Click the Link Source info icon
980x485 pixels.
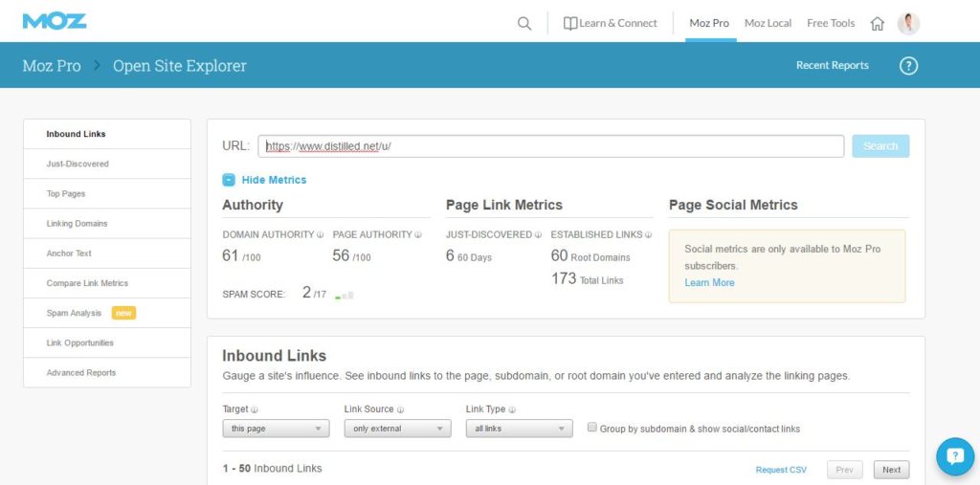point(401,410)
